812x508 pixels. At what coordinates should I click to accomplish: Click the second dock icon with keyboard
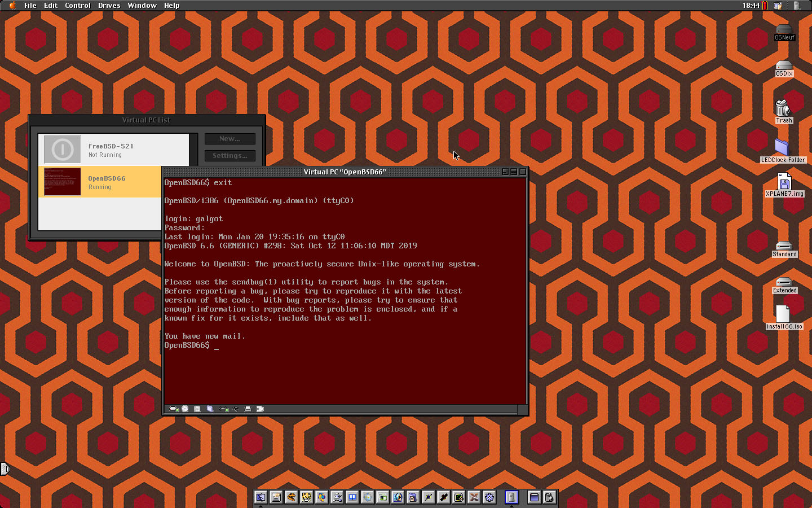click(x=276, y=497)
